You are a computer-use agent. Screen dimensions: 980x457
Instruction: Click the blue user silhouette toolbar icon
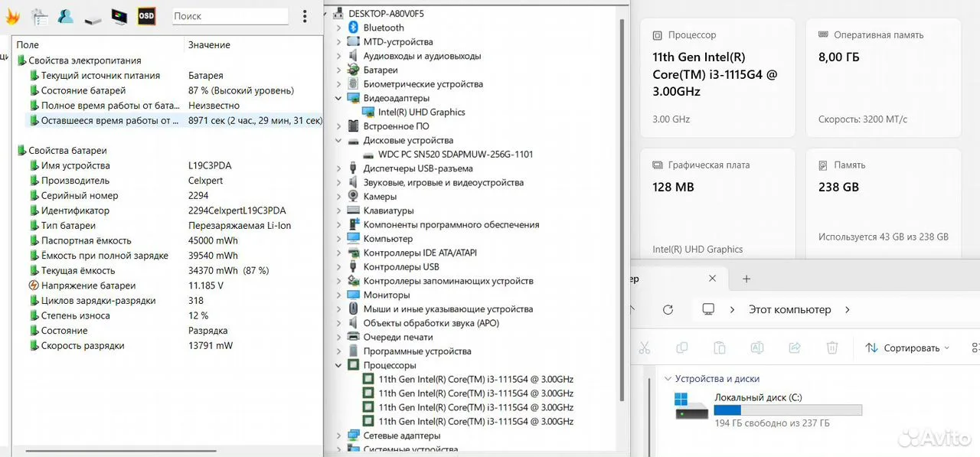coord(66,16)
